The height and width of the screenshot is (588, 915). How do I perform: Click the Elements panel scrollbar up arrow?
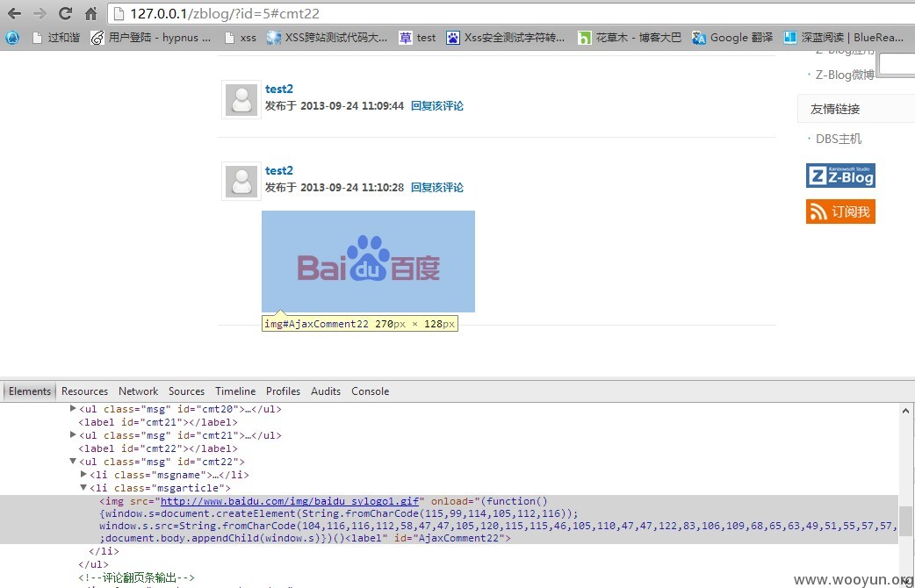[x=905, y=411]
